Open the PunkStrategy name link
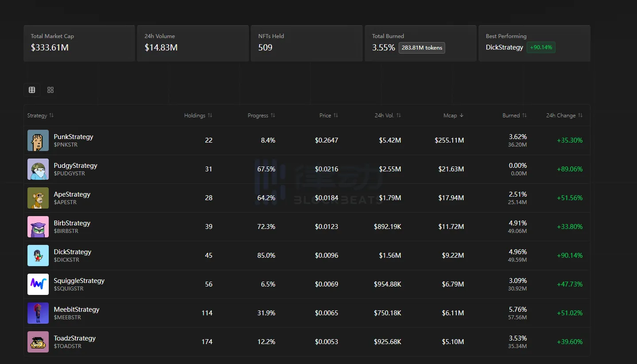Image resolution: width=637 pixels, height=364 pixels. (x=74, y=137)
